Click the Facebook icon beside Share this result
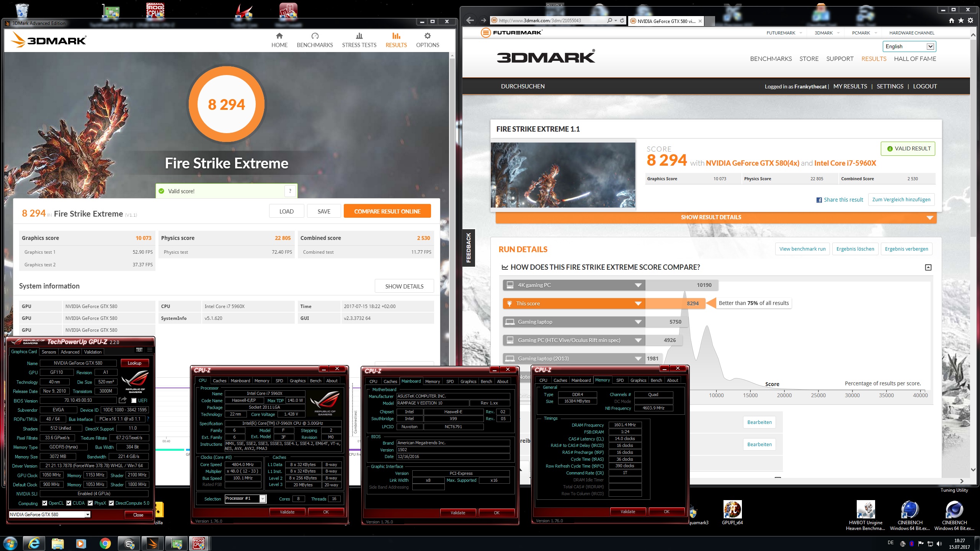Image resolution: width=980 pixels, height=551 pixels. click(x=819, y=200)
